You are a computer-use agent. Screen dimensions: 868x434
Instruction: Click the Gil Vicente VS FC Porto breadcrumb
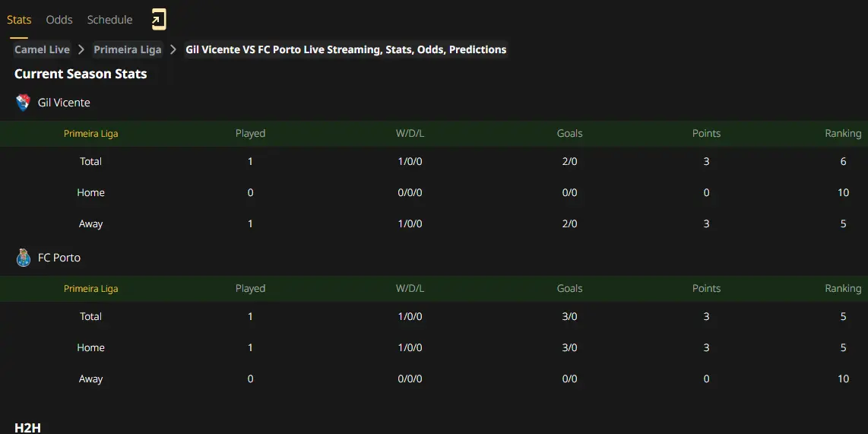click(346, 50)
